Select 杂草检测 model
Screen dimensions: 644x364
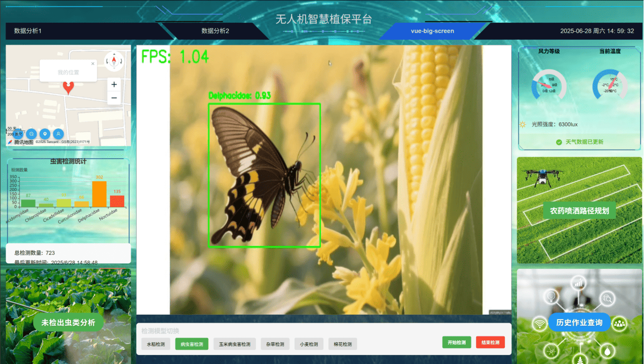(275, 344)
